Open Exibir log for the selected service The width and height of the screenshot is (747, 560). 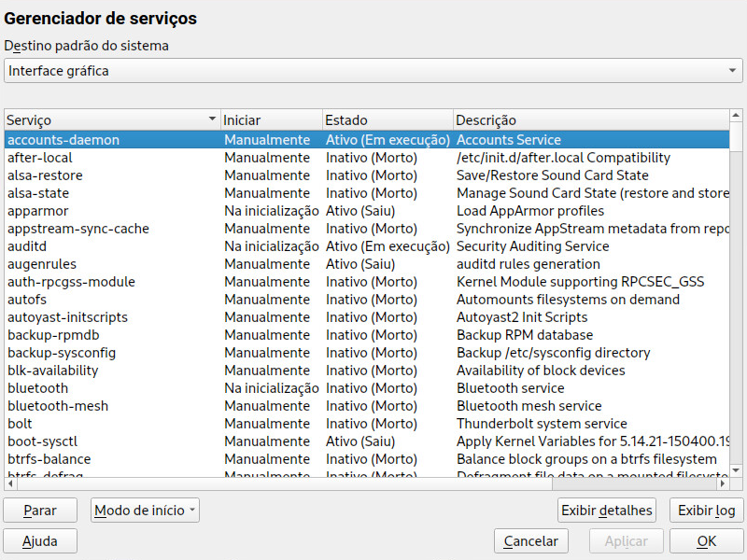tap(706, 510)
